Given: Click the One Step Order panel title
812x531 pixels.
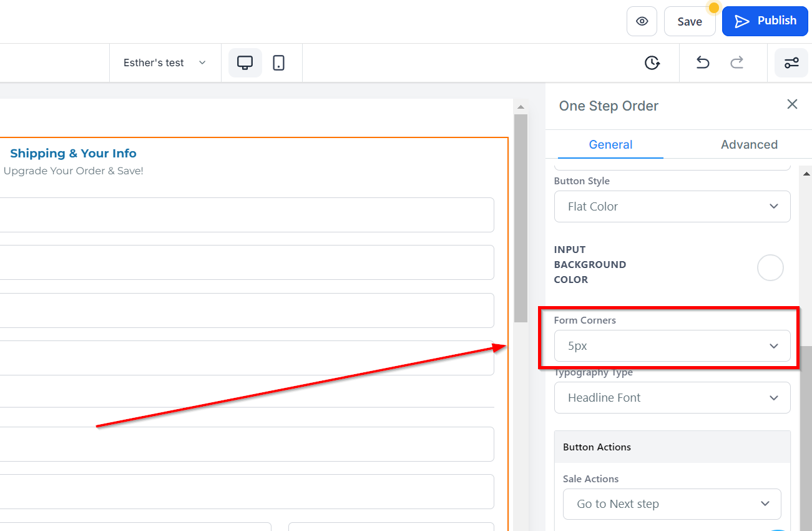Looking at the screenshot, I should coord(609,106).
